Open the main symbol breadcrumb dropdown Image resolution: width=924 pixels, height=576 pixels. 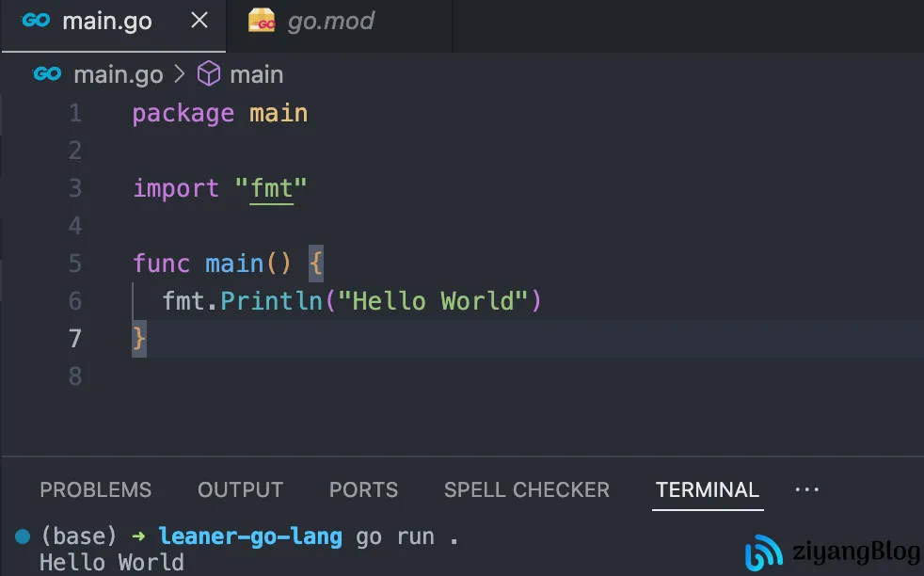point(256,74)
